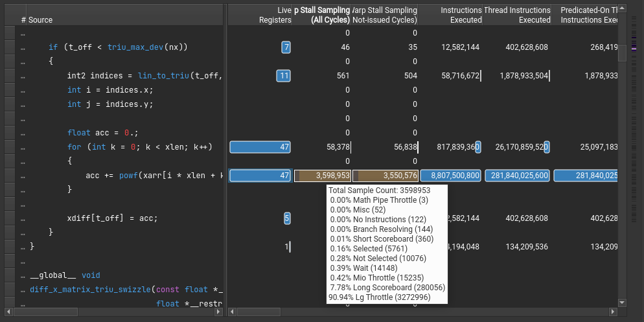Viewport: 644px width, 322px height.
Task: Click left arrow of source pane scrollbar
Action: [x=8, y=312]
